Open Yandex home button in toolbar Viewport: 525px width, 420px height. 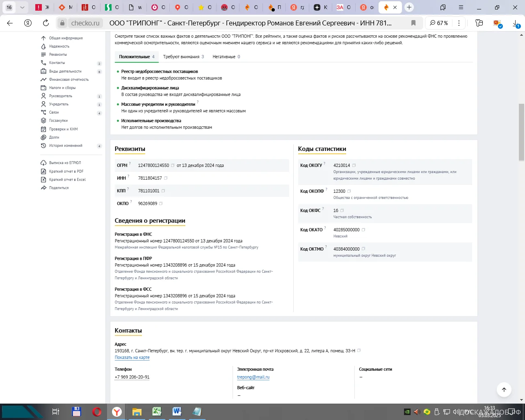pos(28,23)
